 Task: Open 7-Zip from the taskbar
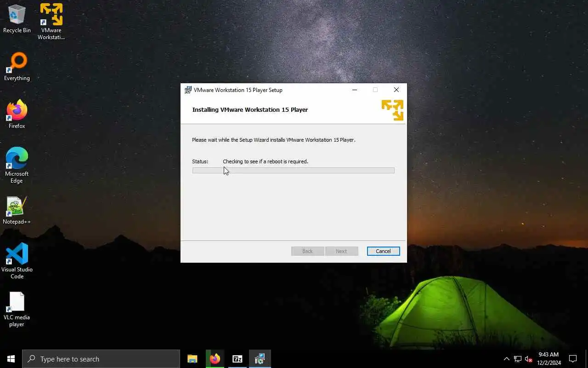pyautogui.click(x=237, y=359)
